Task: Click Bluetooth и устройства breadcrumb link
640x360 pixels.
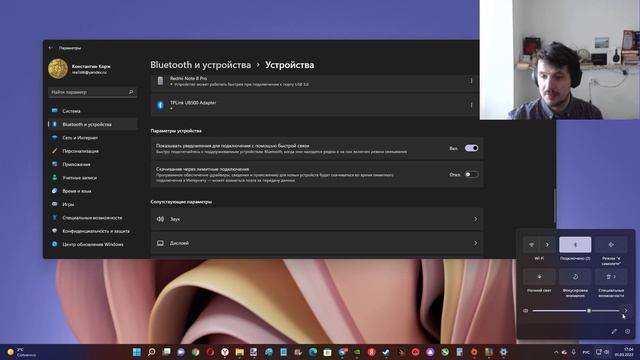Action: tap(200, 65)
